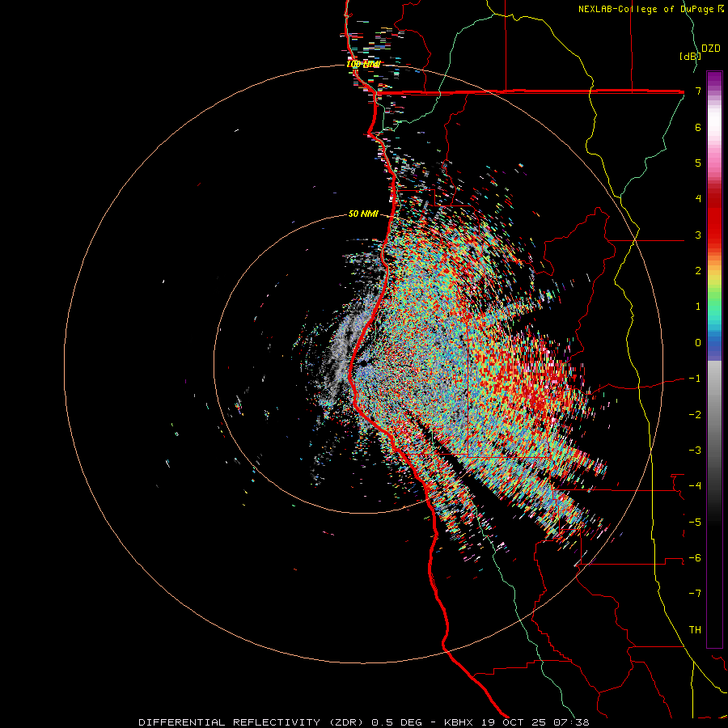
Task: Click the 6 value on color scale
Action: click(698, 127)
